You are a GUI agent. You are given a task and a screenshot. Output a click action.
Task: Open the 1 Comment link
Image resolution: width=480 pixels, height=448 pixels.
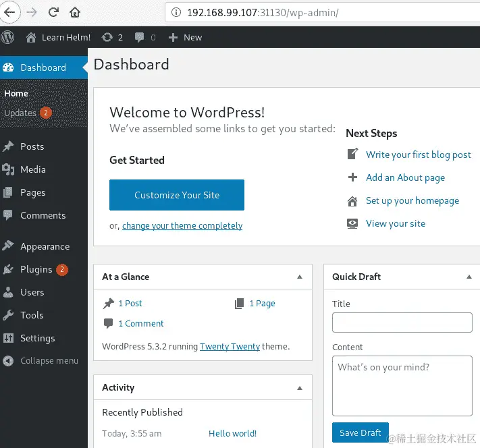point(141,323)
